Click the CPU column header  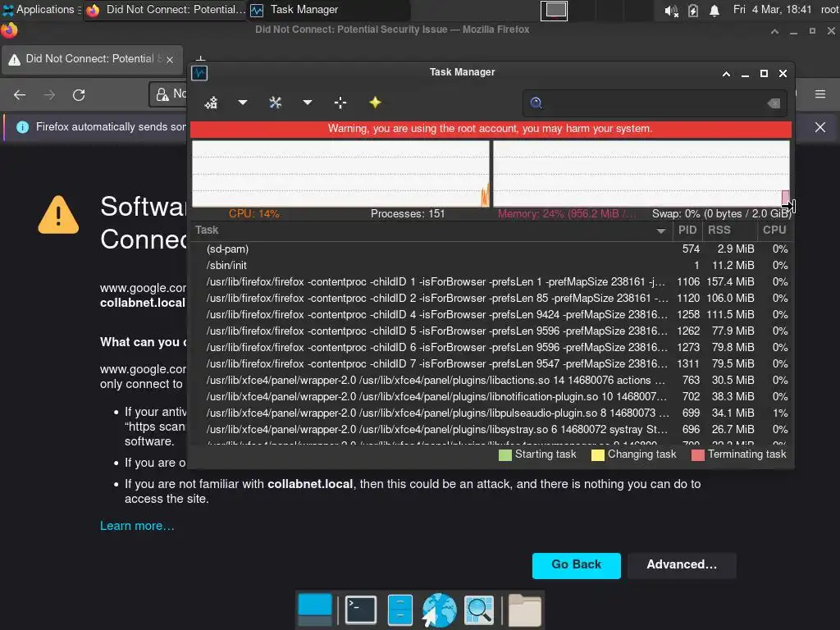pos(774,231)
